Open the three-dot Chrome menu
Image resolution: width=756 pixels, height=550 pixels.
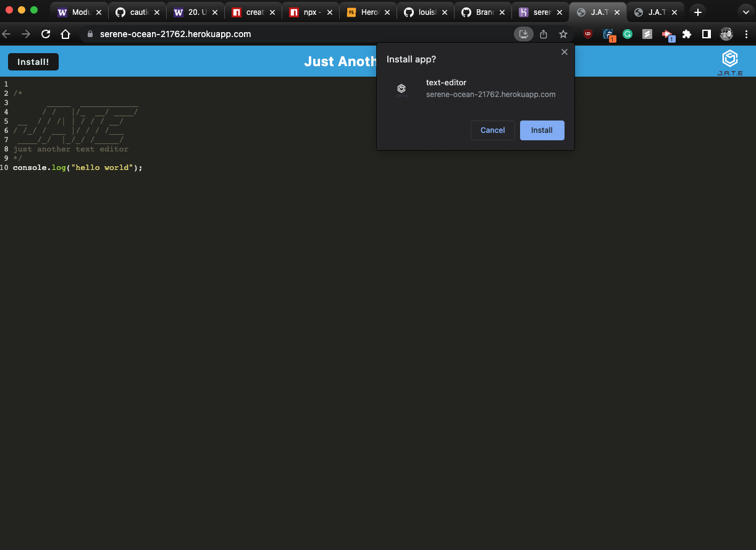(747, 34)
